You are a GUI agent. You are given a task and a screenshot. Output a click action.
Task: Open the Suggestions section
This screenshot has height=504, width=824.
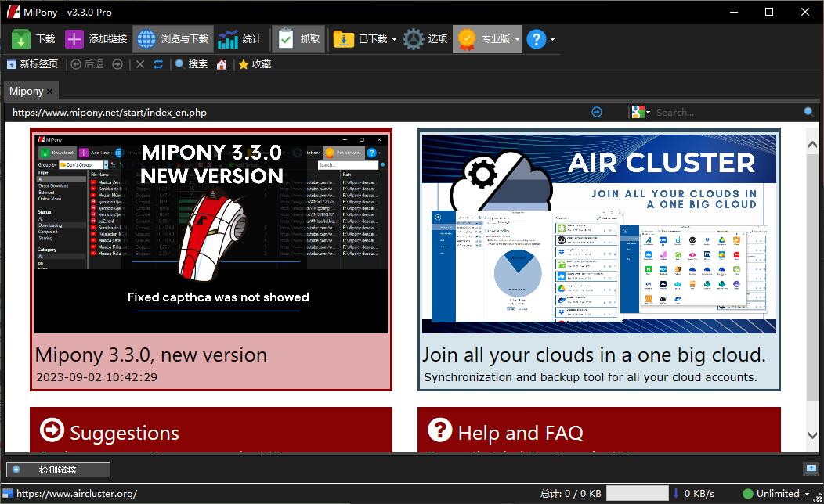coord(211,430)
